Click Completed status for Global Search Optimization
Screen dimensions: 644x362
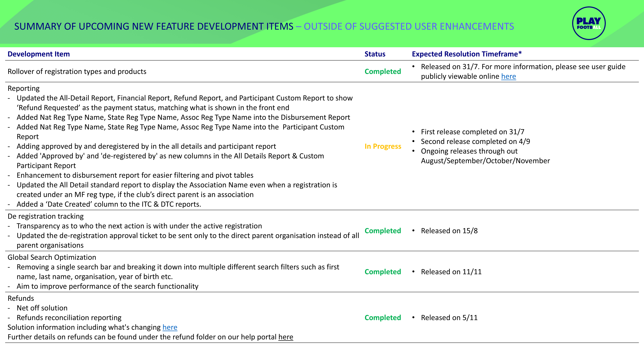383,272
